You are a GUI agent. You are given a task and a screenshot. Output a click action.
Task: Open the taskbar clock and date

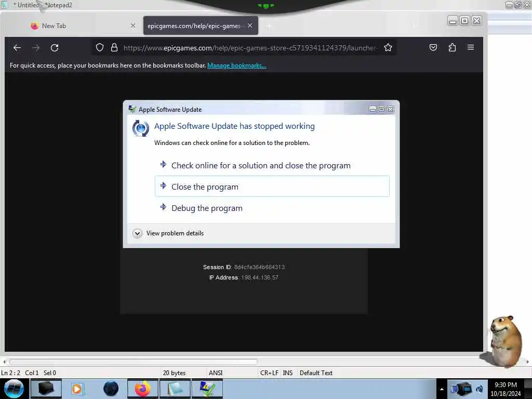coord(506,389)
